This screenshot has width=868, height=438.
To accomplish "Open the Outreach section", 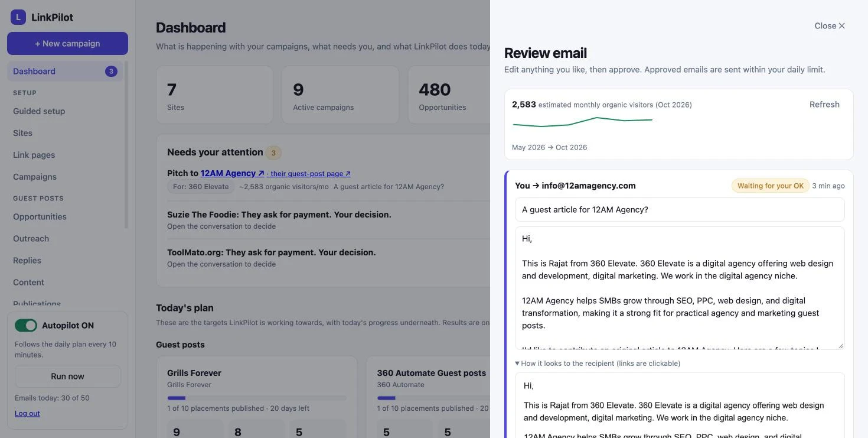I will (31, 239).
